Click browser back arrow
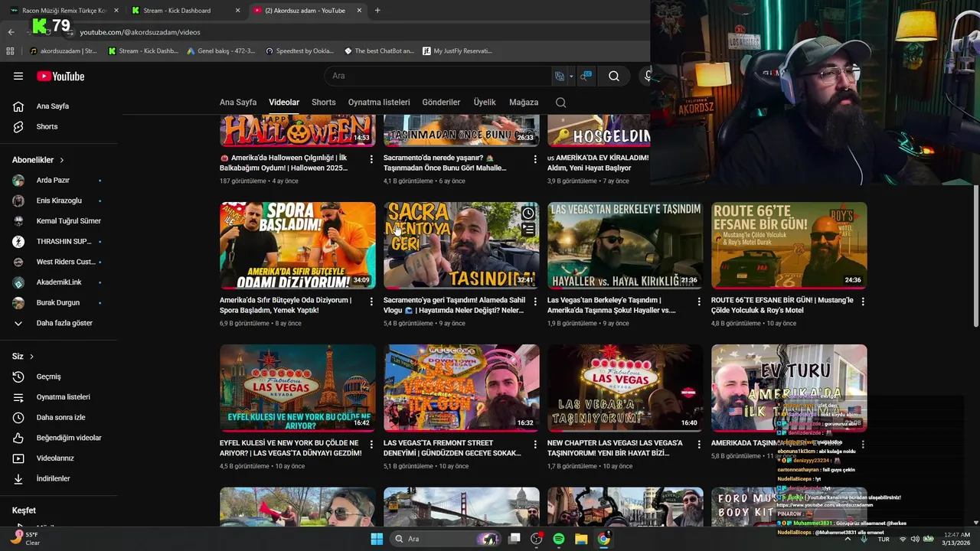 [x=11, y=32]
